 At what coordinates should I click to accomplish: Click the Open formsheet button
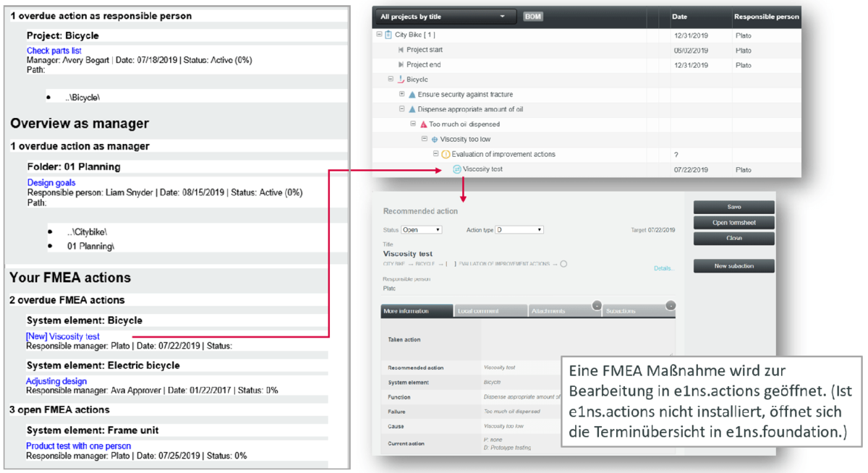click(734, 223)
